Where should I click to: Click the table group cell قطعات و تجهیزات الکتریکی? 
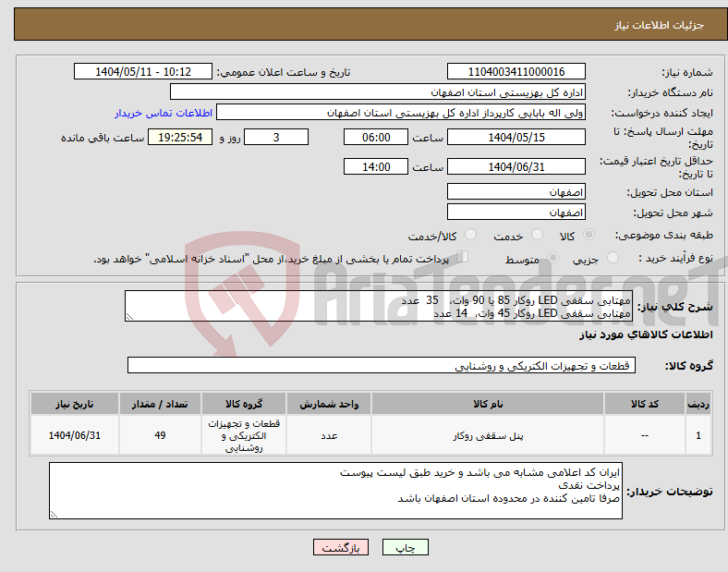pyautogui.click(x=244, y=435)
